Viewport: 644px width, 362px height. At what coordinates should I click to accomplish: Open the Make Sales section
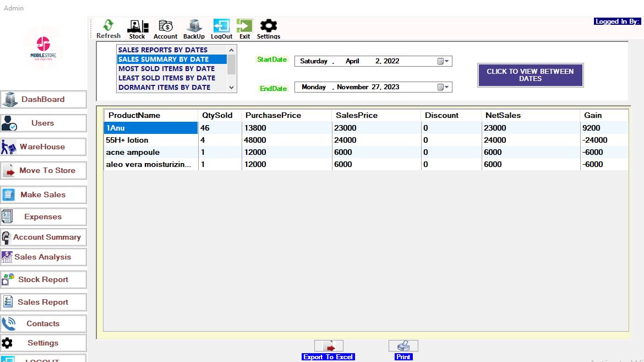coord(43,194)
